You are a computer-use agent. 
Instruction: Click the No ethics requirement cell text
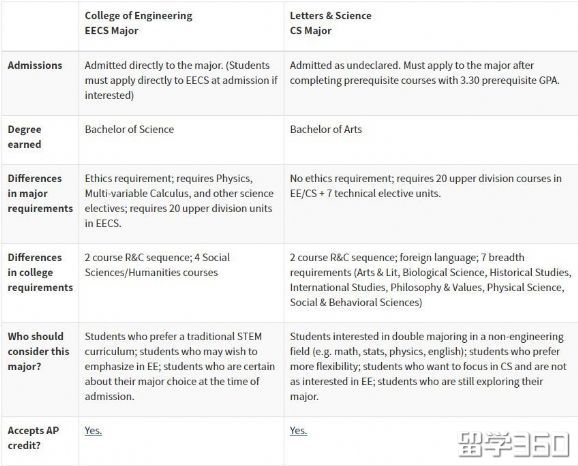point(426,186)
